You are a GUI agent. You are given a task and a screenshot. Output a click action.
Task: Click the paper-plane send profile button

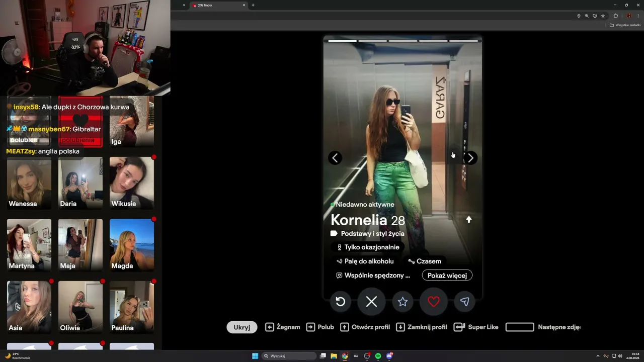464,301
